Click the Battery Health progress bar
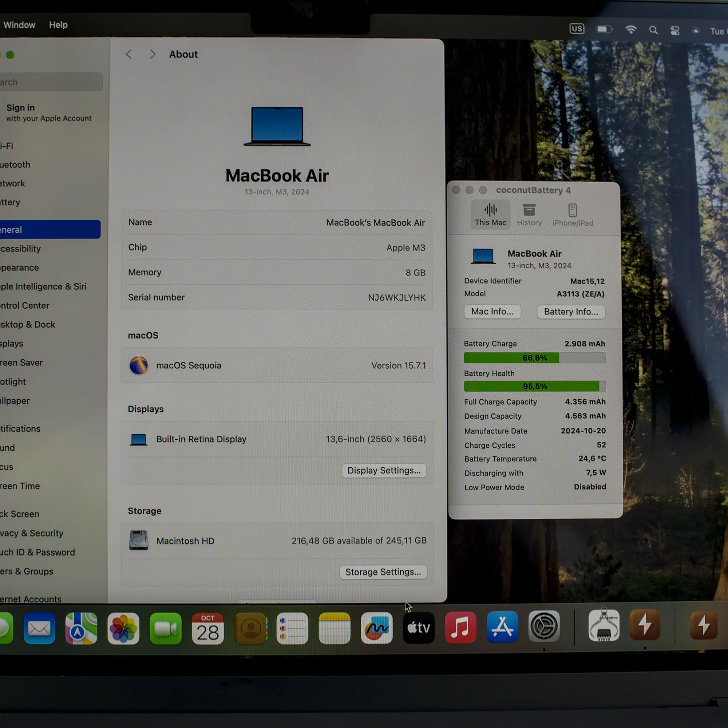 tap(534, 386)
